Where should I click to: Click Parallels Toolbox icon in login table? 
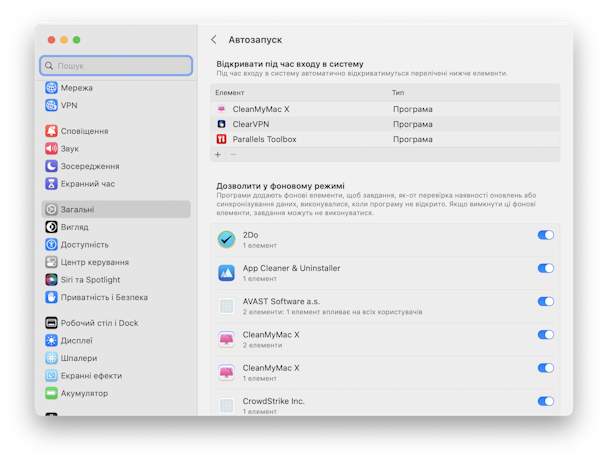pyautogui.click(x=221, y=139)
